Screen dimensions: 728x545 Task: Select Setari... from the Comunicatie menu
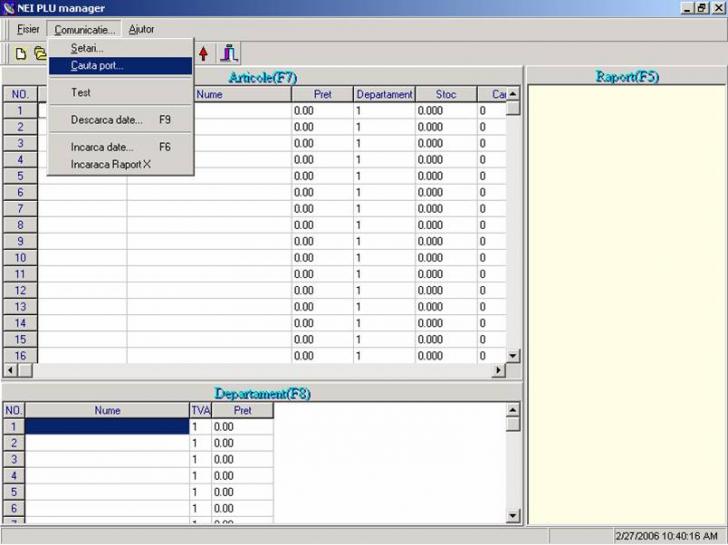coord(87,48)
